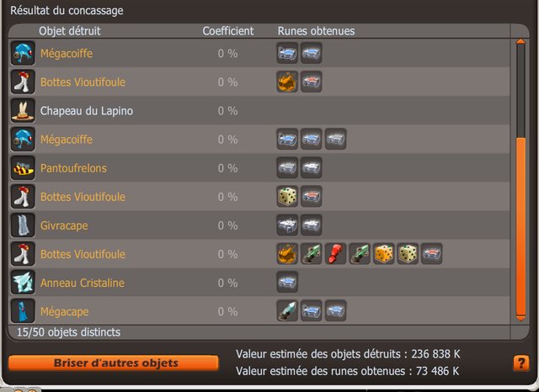Click the Runes obtenues column header
Image resolution: width=539 pixels, height=392 pixels.
click(317, 31)
